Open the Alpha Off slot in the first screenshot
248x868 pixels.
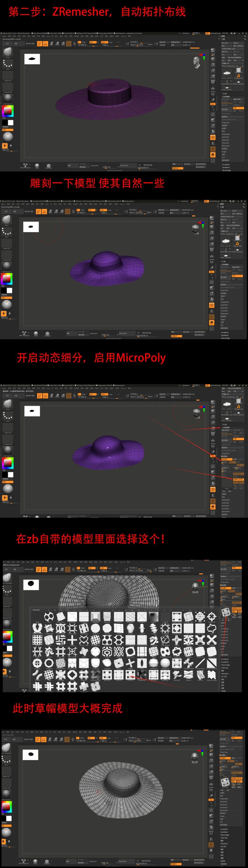7,76
